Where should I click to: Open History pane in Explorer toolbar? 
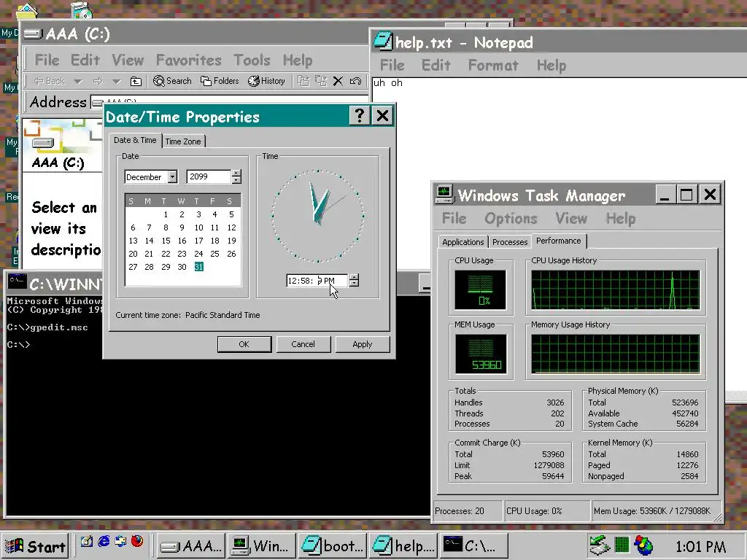pyautogui.click(x=266, y=81)
